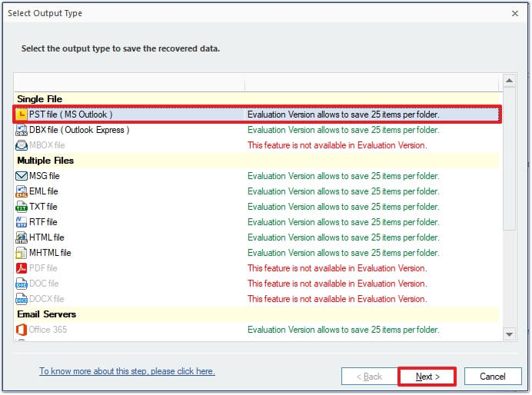Viewport: 532px width, 395px height.
Task: Click the vertical scrollbar thumb
Action: (509, 158)
